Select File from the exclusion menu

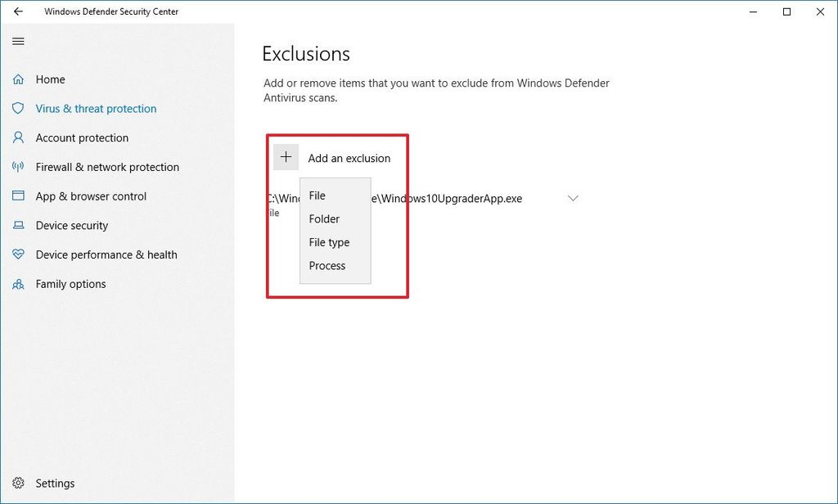coord(318,196)
